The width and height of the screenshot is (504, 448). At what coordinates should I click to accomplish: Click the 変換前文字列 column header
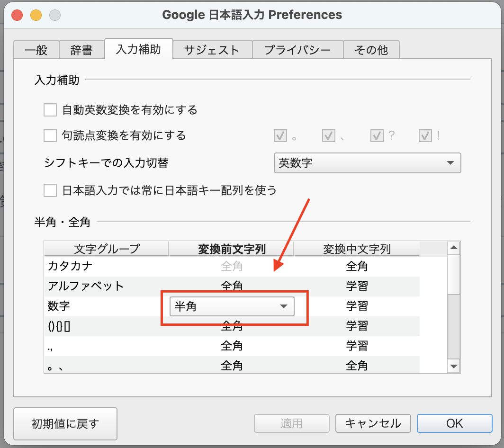point(232,249)
